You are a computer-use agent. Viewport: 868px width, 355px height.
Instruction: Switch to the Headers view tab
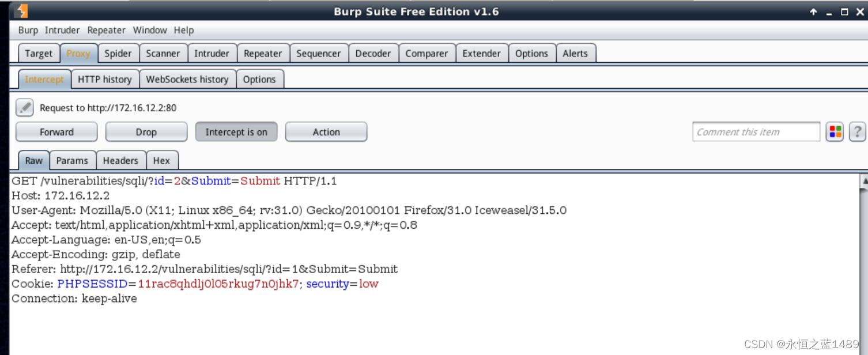pos(120,161)
